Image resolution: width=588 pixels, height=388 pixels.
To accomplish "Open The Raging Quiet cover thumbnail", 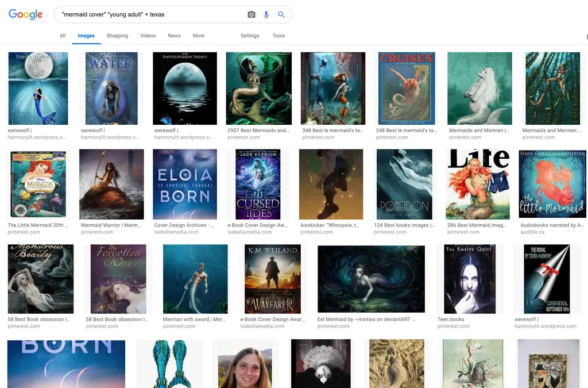I will coord(470,279).
